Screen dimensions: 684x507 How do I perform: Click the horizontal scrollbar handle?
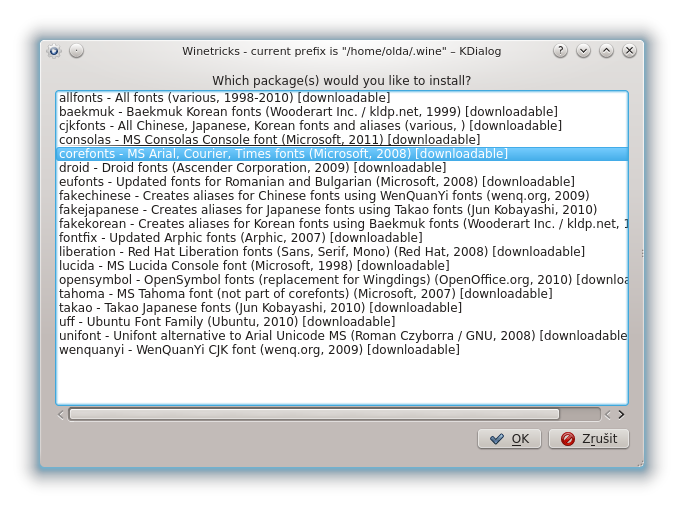click(x=314, y=414)
